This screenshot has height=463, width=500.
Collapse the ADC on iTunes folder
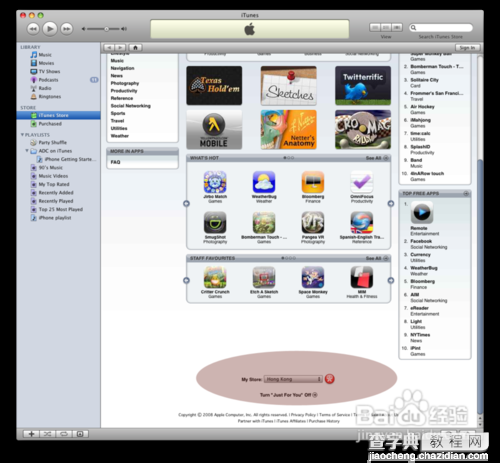tap(27, 151)
